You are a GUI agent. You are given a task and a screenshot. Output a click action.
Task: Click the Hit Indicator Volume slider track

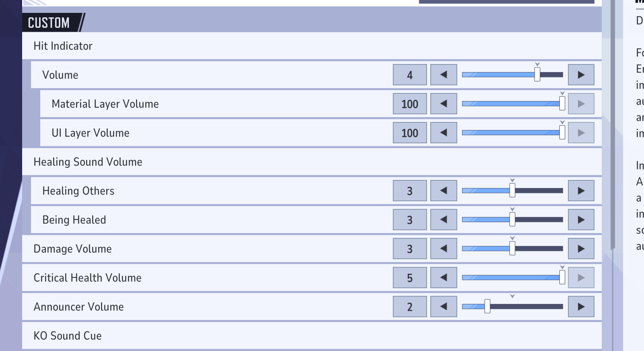coord(499,75)
